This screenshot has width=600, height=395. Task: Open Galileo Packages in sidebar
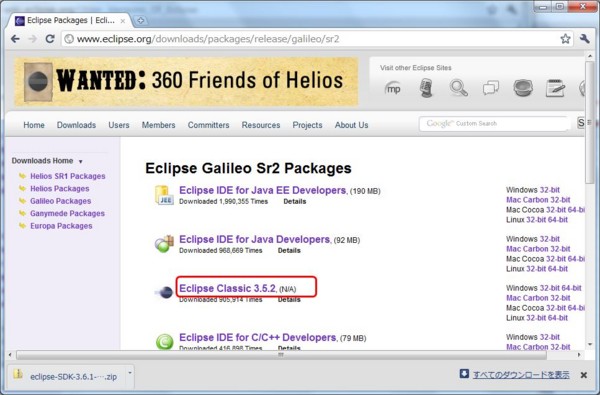point(60,201)
